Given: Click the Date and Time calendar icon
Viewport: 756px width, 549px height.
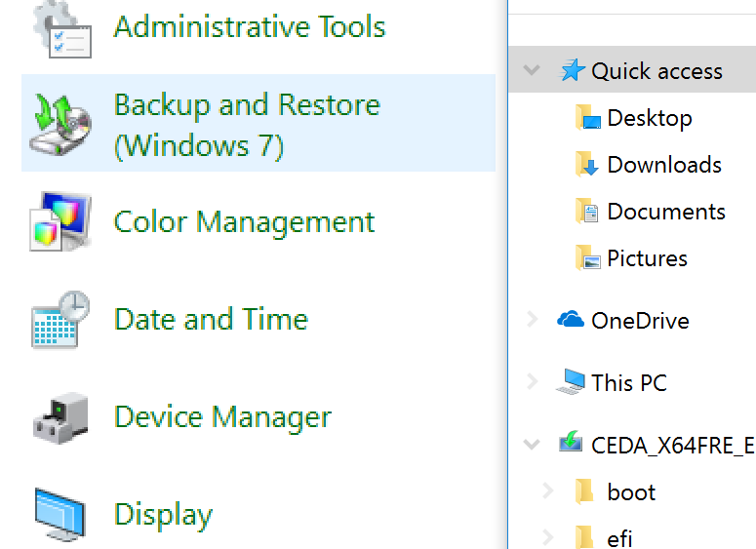Looking at the screenshot, I should click(x=60, y=320).
